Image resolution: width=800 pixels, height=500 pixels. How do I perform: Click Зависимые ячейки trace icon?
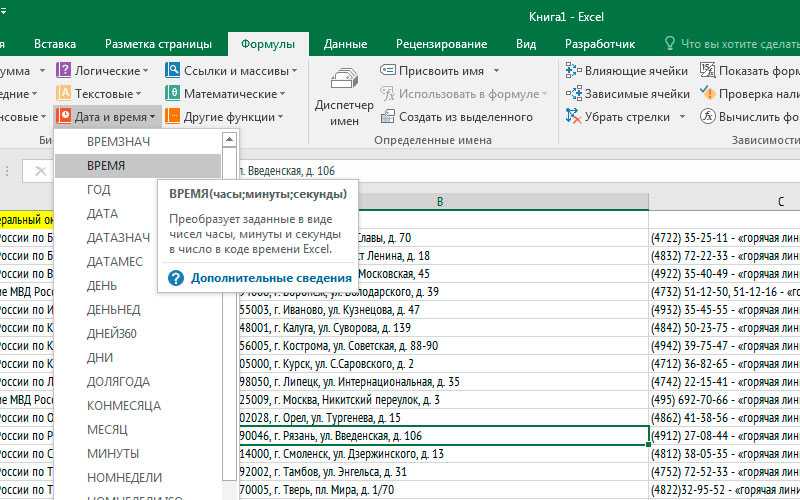573,93
